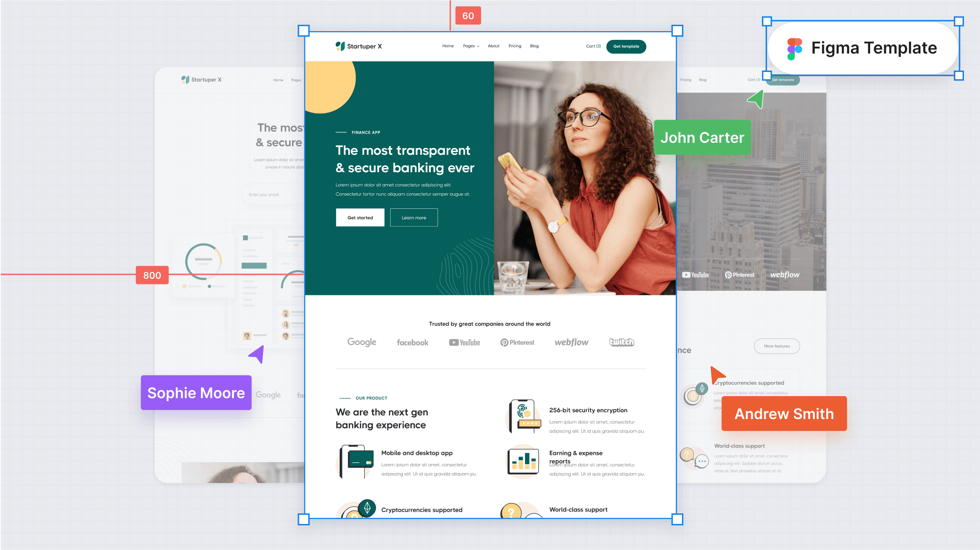
Task: Expand the Cart (3) dropdown in navbar
Action: coord(593,46)
